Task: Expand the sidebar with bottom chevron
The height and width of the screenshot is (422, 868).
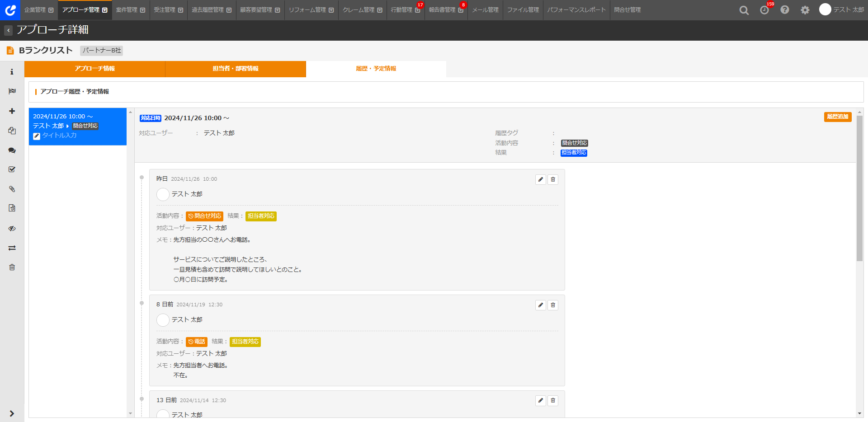Action: [12, 413]
